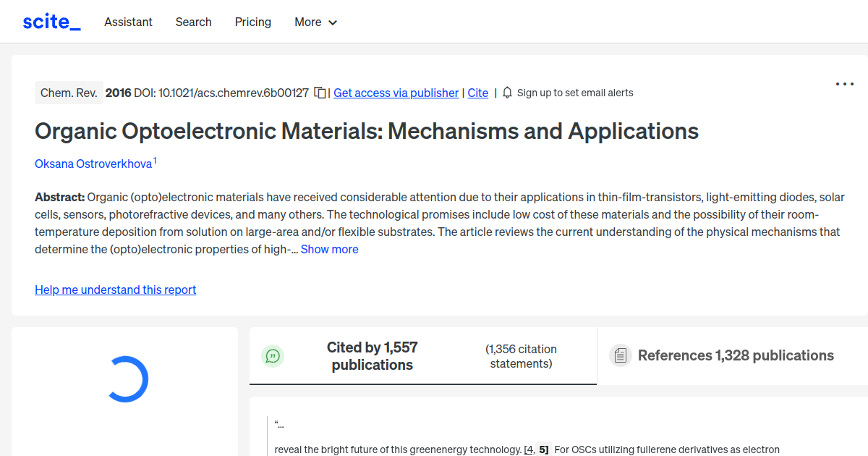Switch to the Cited by 1,557 publications tab
Image resolution: width=868 pixels, height=456 pixels.
coord(372,355)
